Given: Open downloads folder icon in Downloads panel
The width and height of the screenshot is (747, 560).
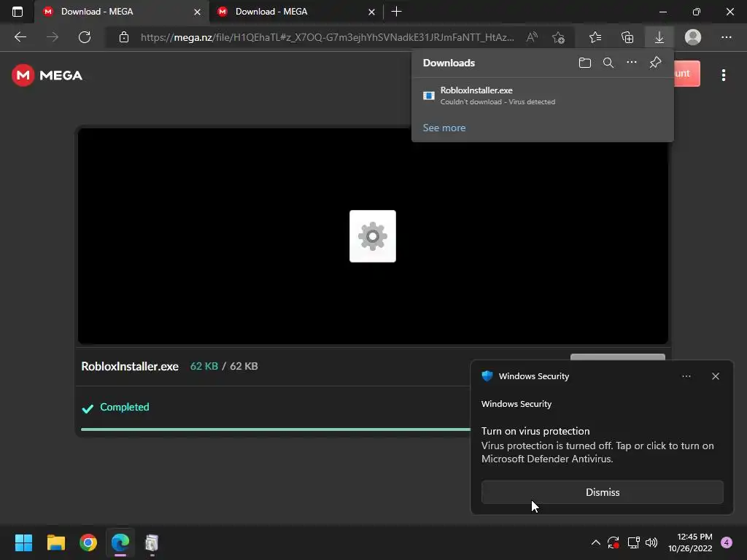Looking at the screenshot, I should 584,63.
